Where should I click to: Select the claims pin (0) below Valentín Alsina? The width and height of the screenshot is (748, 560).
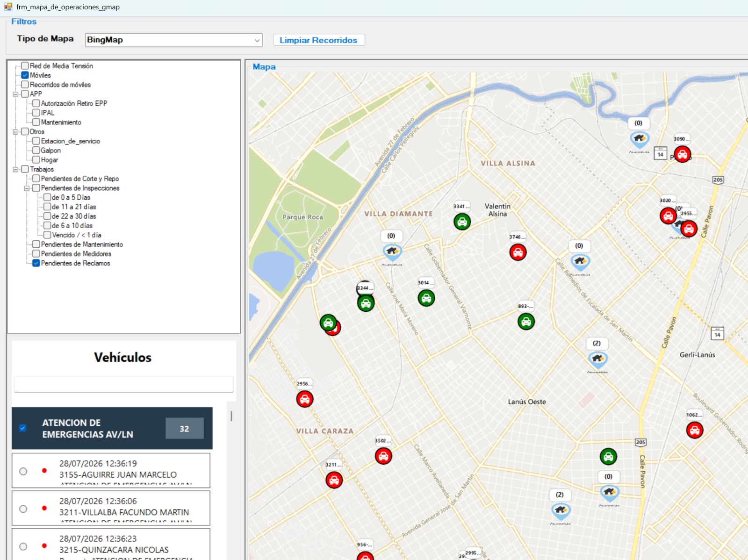(580, 262)
